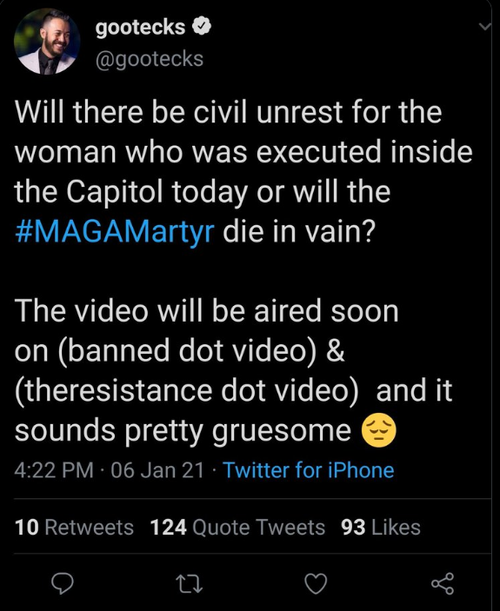Click the 'The video will be aired' paragraph

click(x=233, y=371)
